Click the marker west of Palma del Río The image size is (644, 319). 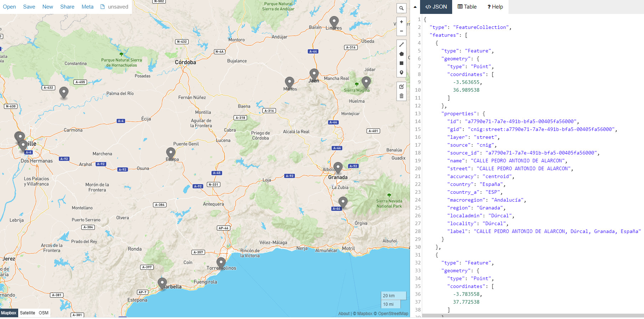(x=64, y=93)
